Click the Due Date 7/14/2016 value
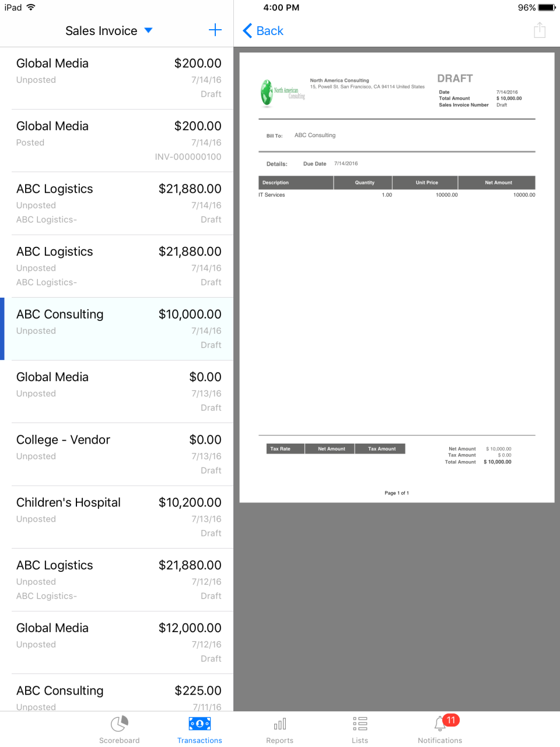The height and width of the screenshot is (747, 560). (346, 163)
